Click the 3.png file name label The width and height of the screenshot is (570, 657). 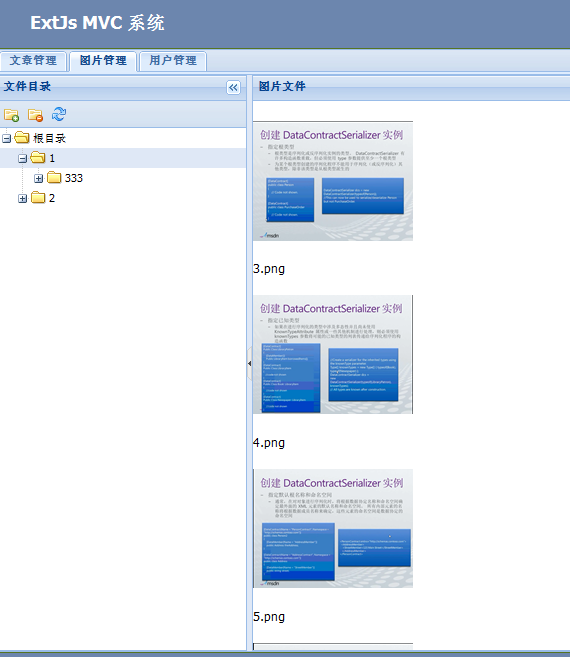[269, 269]
